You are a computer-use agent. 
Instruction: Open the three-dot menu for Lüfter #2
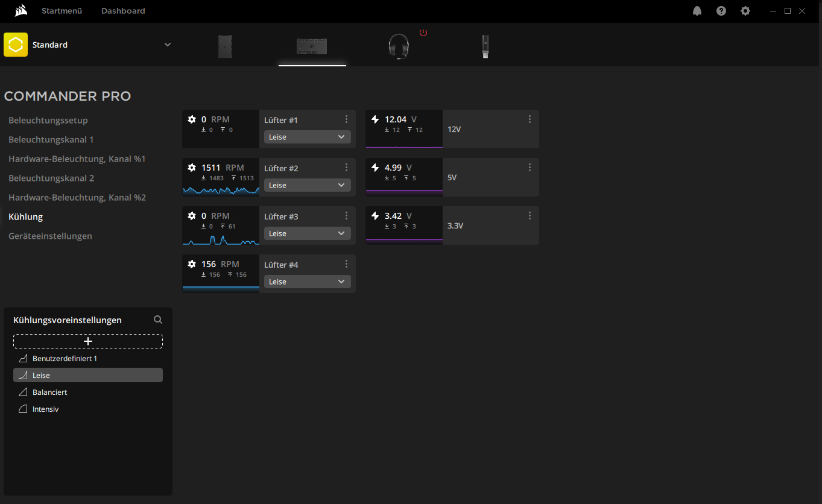346,168
